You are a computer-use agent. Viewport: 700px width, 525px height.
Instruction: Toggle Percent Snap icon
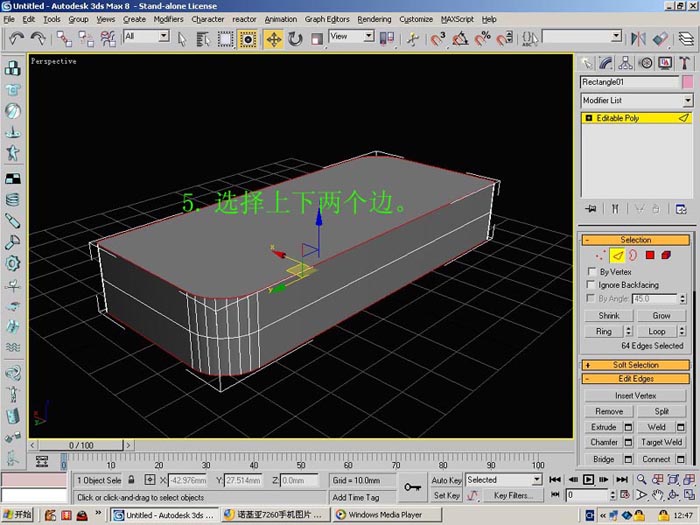point(483,39)
